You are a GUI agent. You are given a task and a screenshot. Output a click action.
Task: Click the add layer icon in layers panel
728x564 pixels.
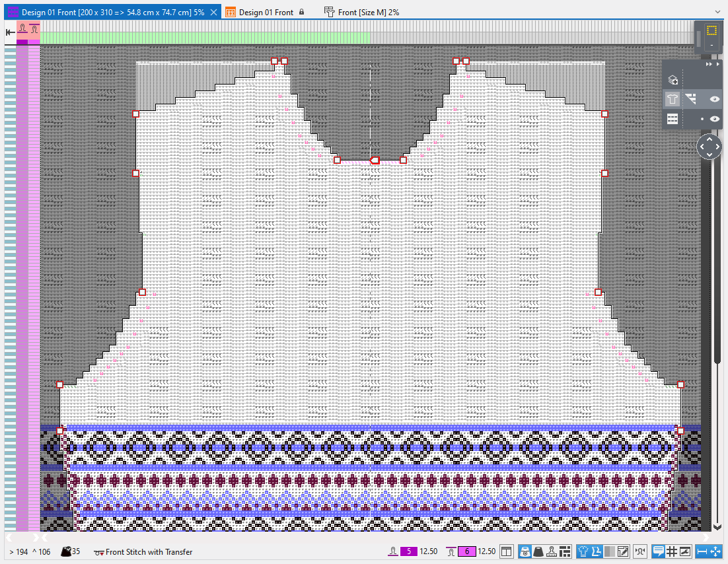point(673,80)
